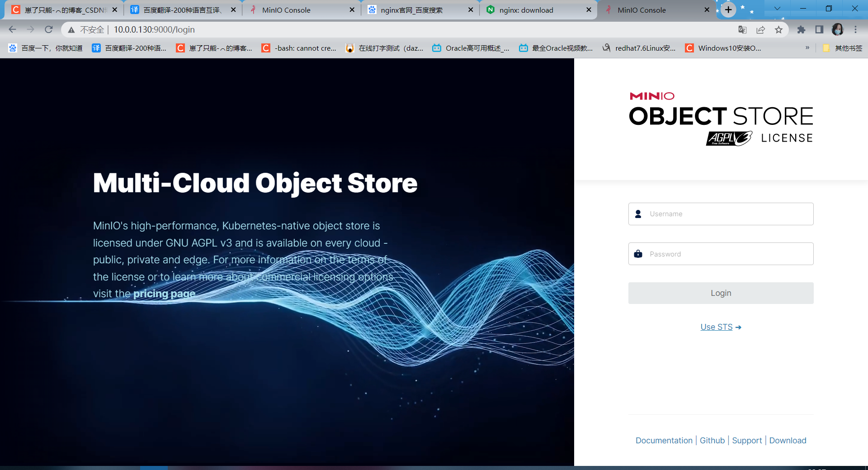Image resolution: width=868 pixels, height=470 pixels.
Task: Open the Support link
Action: click(747, 441)
